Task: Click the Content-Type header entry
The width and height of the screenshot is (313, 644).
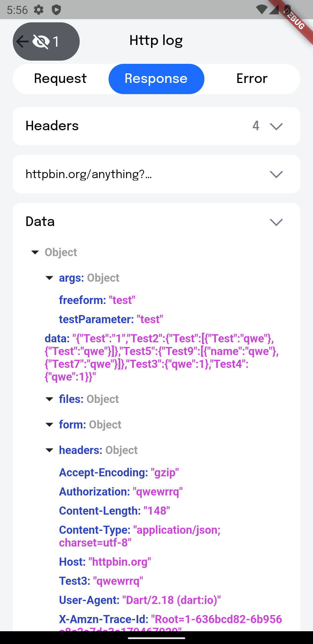Action: 140,536
